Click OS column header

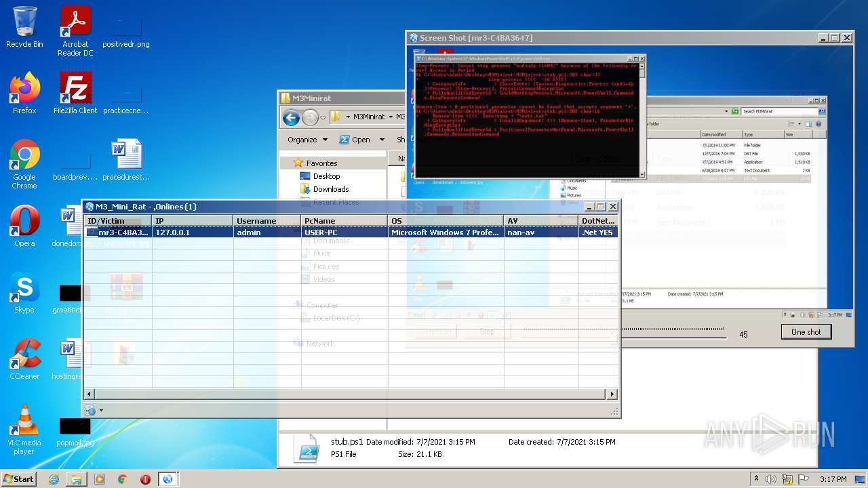(446, 221)
